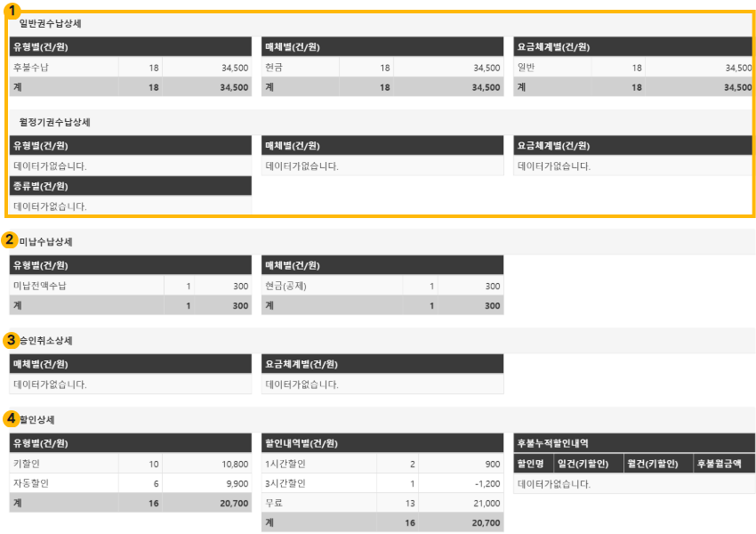Select the count 6 in 자동할인 row
This screenshot has height=534, width=756.
point(157,483)
